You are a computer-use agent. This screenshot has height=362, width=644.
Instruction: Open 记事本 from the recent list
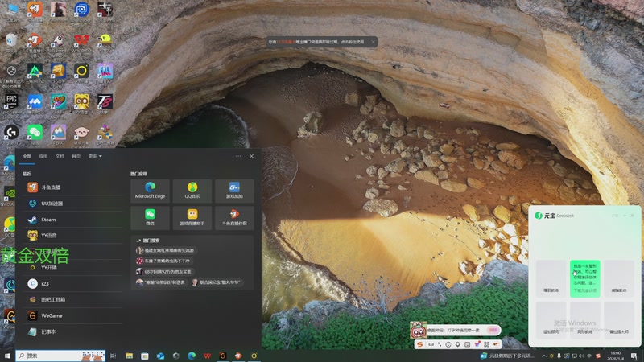(x=73, y=331)
